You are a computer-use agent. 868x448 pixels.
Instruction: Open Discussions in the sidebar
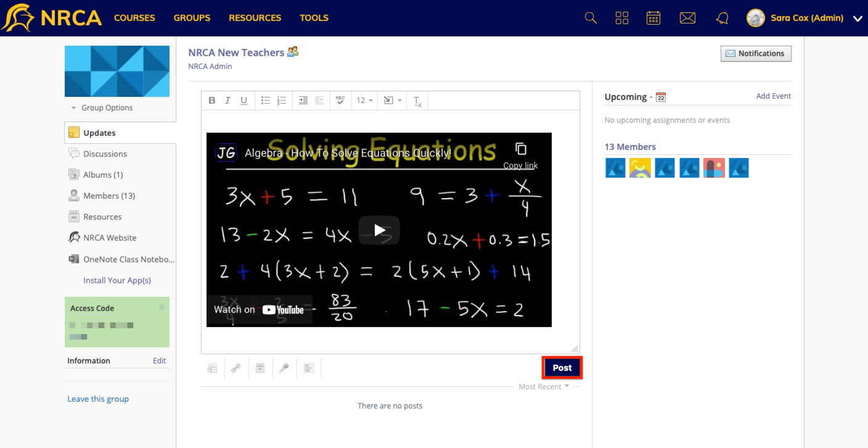tap(105, 154)
